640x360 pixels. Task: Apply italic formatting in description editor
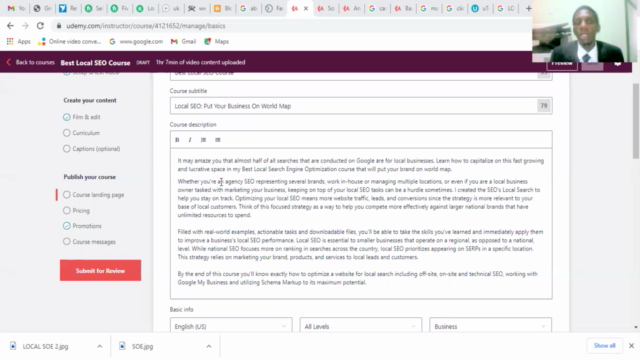(190, 140)
